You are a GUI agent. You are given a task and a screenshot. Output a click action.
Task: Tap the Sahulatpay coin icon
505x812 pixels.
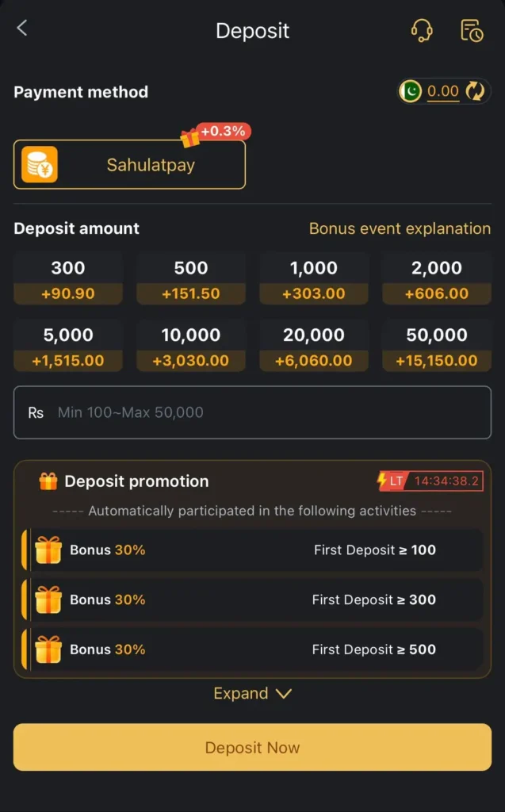coord(40,165)
